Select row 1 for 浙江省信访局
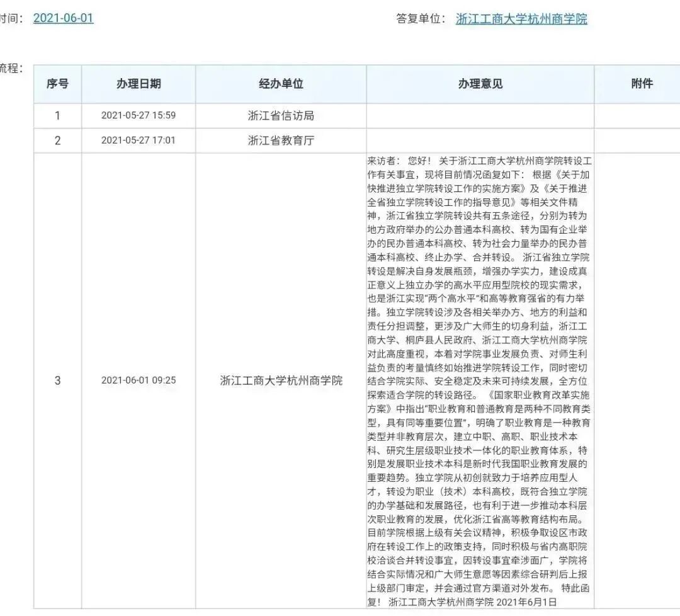The height and width of the screenshot is (616, 680). point(57,115)
